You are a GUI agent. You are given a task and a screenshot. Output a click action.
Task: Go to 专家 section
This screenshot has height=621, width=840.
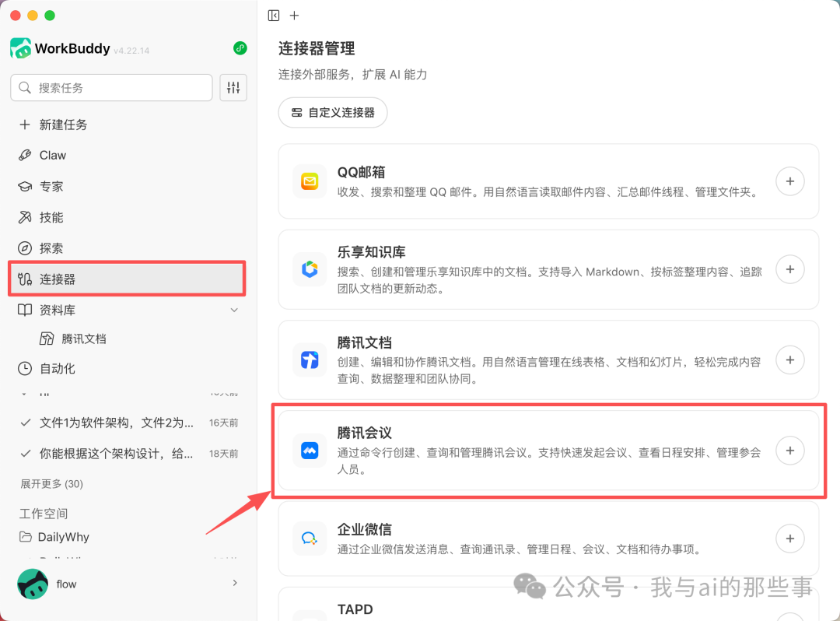(127, 186)
